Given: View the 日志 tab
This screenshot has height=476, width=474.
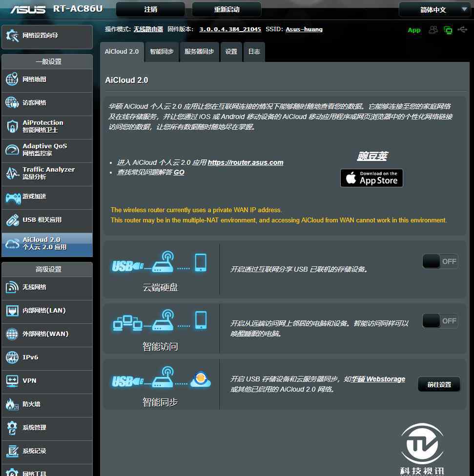Looking at the screenshot, I should coord(254,52).
